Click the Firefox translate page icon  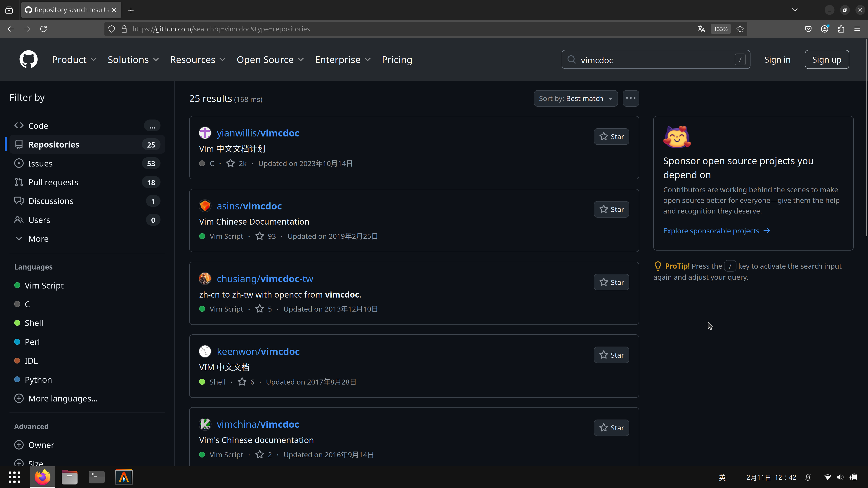pos(701,29)
